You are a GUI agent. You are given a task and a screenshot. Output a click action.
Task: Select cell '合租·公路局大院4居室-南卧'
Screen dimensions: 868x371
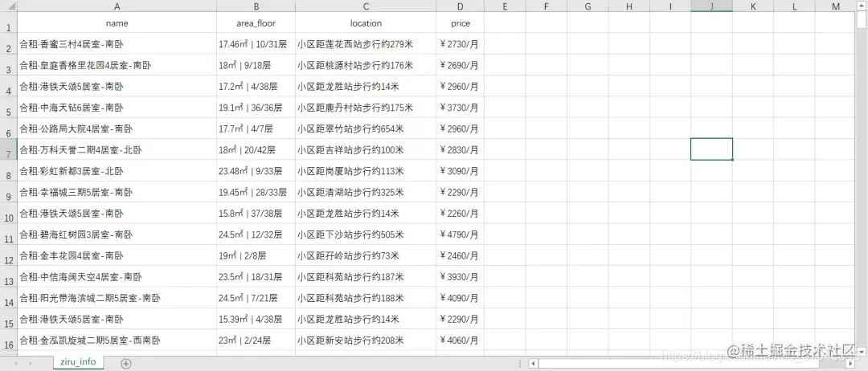(x=117, y=128)
